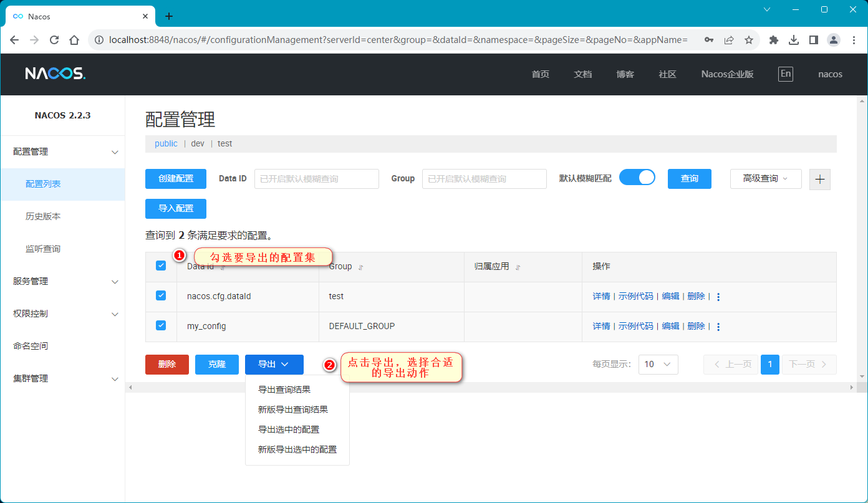The width and height of the screenshot is (868, 503).
Task: Expand the 权限控制 sidebar section
Action: pos(115,314)
